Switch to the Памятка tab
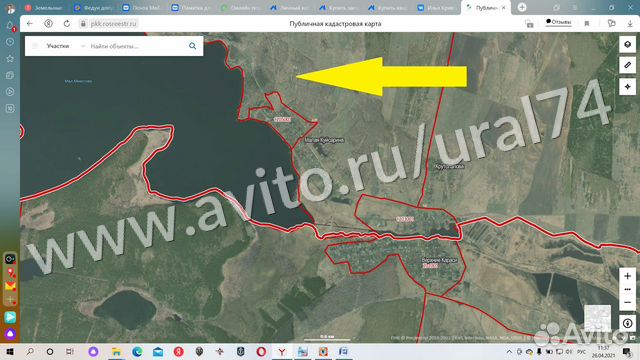This screenshot has width=640, height=360. pyautogui.click(x=192, y=8)
